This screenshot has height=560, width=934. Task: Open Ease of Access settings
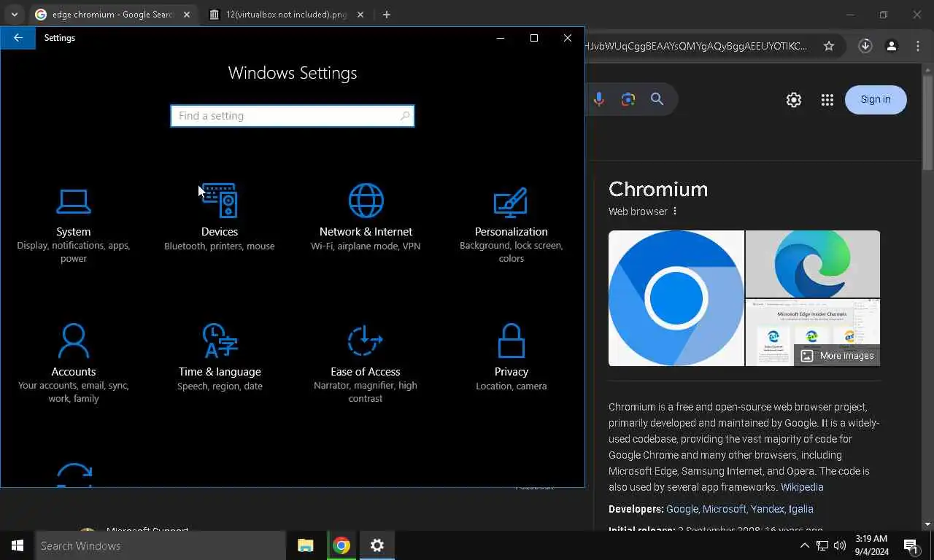(x=366, y=365)
